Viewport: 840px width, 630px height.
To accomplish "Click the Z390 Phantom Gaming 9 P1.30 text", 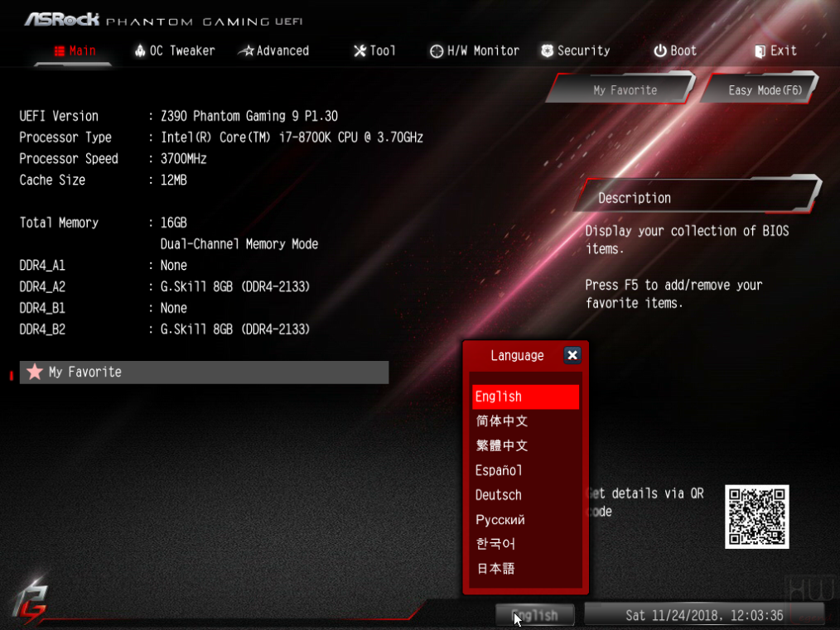I will click(x=249, y=116).
